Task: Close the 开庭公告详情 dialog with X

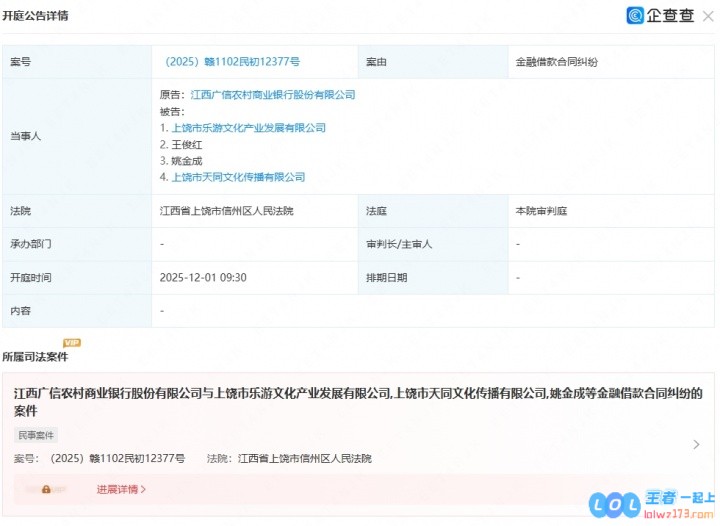Action: click(708, 17)
